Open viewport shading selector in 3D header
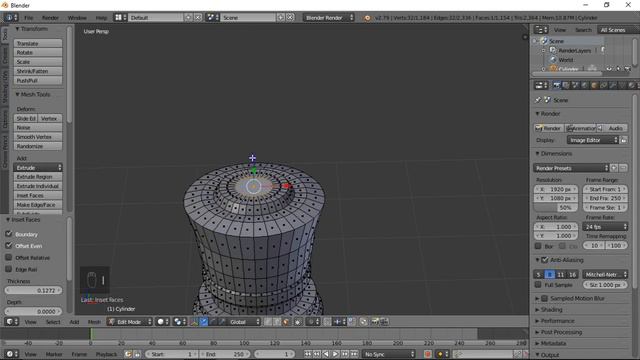This screenshot has width=640, height=360. click(x=162, y=322)
